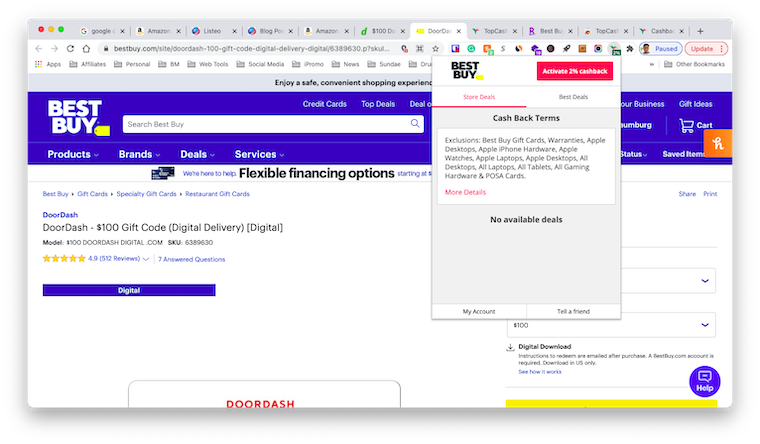Click the Print link
Image resolution: width=760 pixels, height=444 pixels.
(710, 194)
